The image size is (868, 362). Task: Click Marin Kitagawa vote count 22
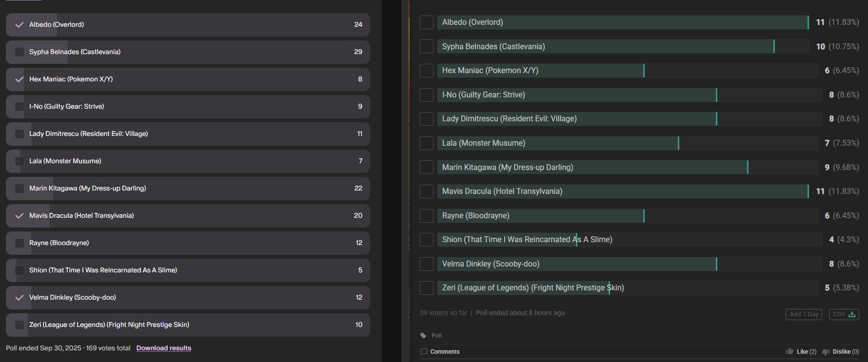[x=358, y=188]
